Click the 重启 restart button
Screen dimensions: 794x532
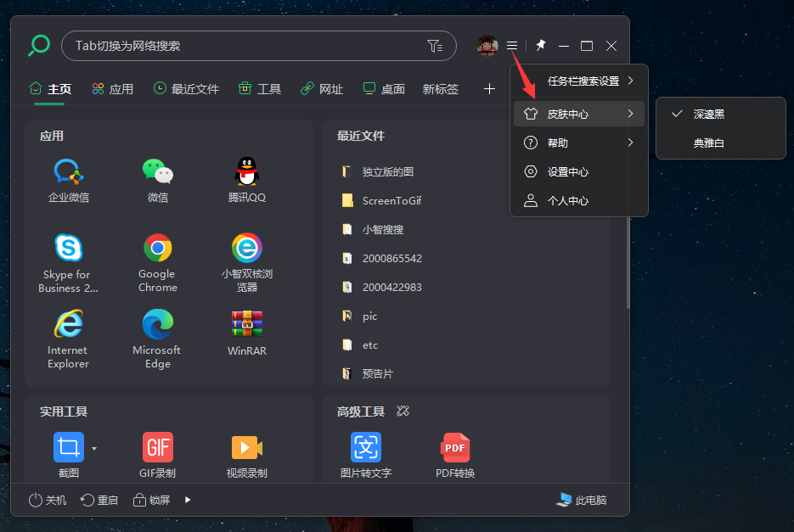coord(99,500)
